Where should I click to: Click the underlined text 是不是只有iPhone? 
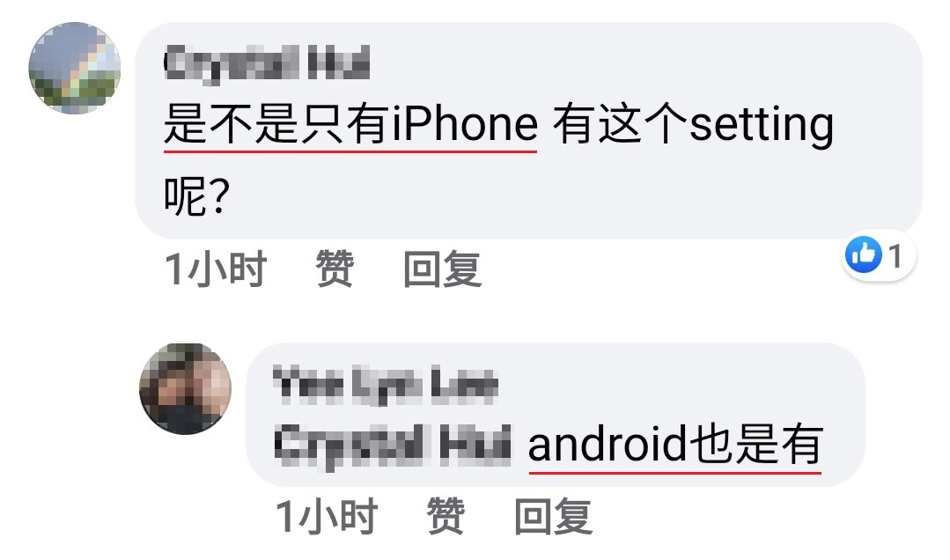click(x=350, y=124)
